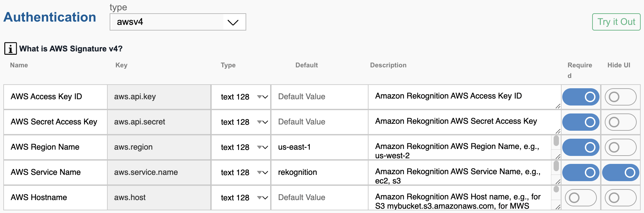Click the Default Value field for Access Key ID
The image size is (644, 213).
coord(319,97)
